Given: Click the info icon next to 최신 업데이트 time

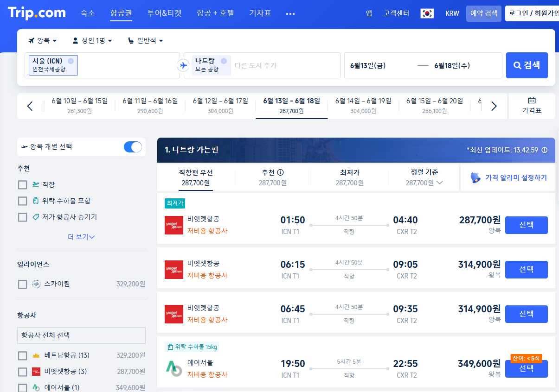Looking at the screenshot, I should click(x=545, y=150).
